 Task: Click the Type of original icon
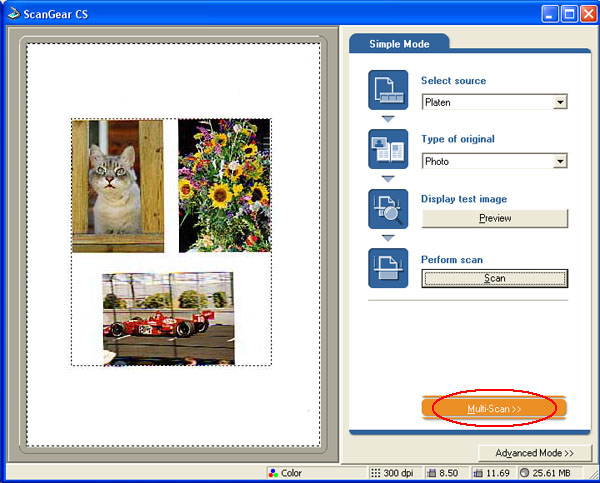pyautogui.click(x=388, y=149)
